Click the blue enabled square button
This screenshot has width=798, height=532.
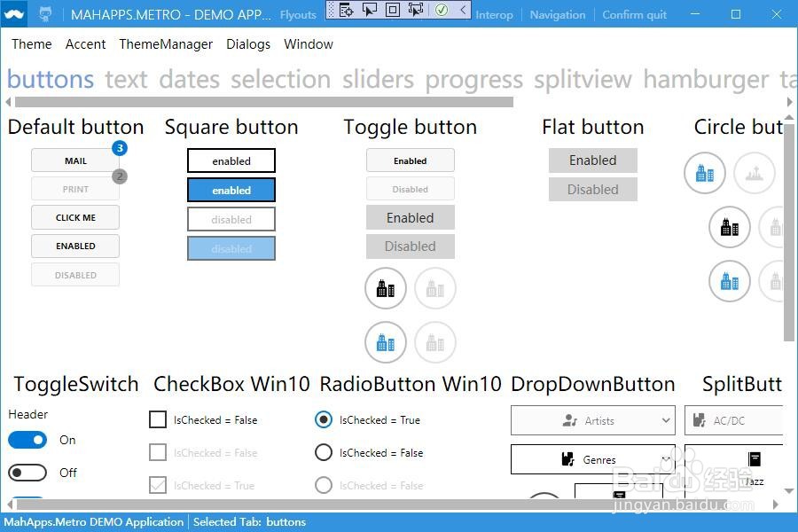[231, 190]
